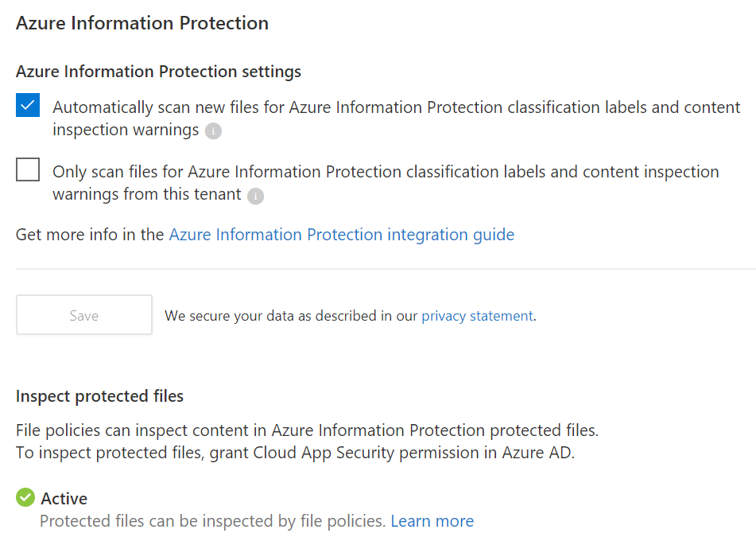Uncheck the automatically scan new files checkbox

tap(28, 105)
